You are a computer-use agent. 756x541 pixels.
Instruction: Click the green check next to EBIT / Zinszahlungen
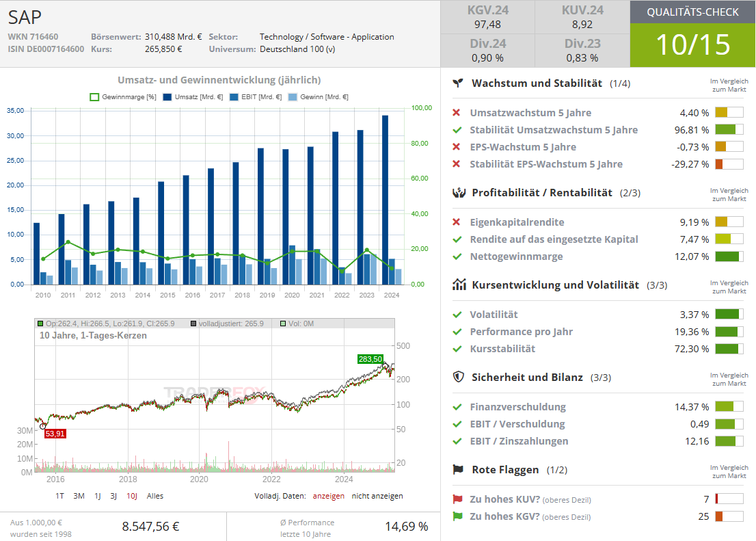click(457, 441)
